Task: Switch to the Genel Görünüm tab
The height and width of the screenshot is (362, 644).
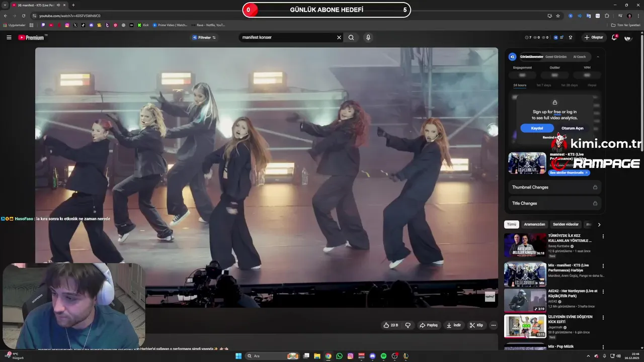Action: 556,57
